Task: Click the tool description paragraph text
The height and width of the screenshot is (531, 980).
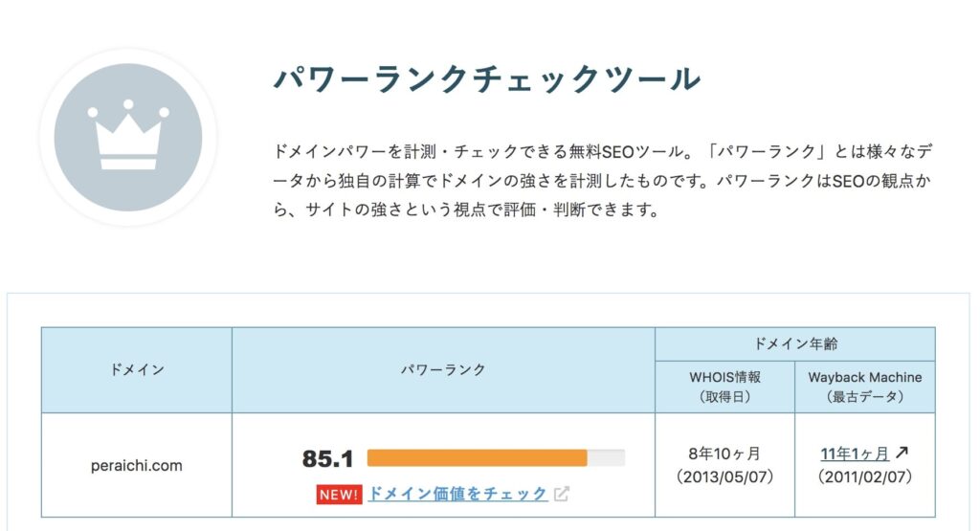Action: click(603, 181)
